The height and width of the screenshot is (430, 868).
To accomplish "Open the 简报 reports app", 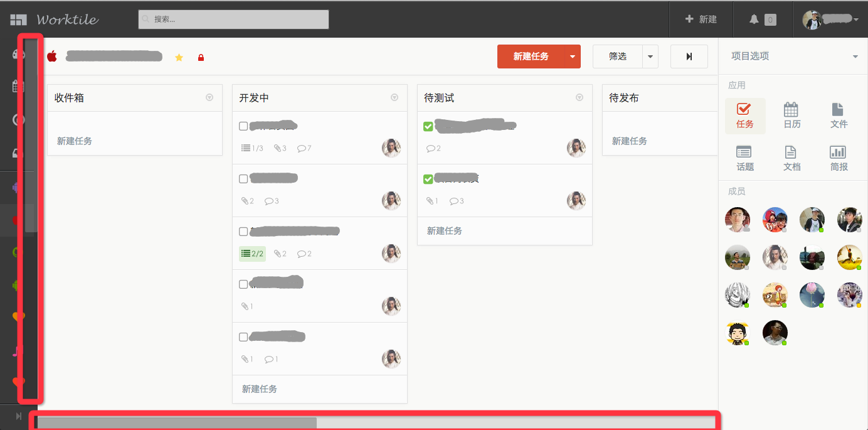I will pyautogui.click(x=839, y=159).
